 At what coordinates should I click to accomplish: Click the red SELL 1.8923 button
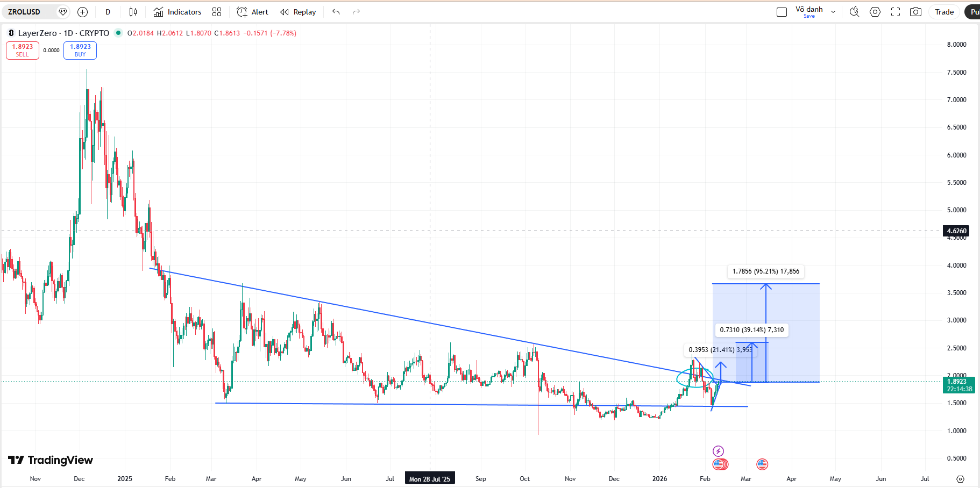[23, 50]
